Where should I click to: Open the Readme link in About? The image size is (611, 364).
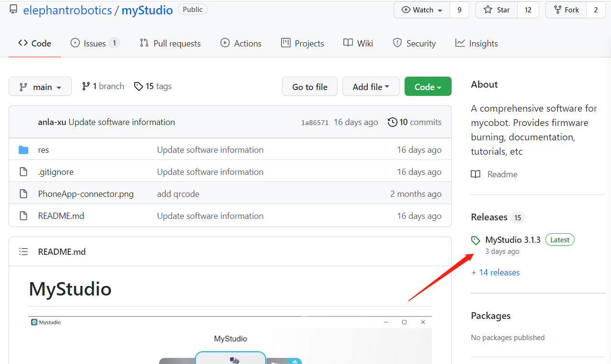(x=502, y=174)
